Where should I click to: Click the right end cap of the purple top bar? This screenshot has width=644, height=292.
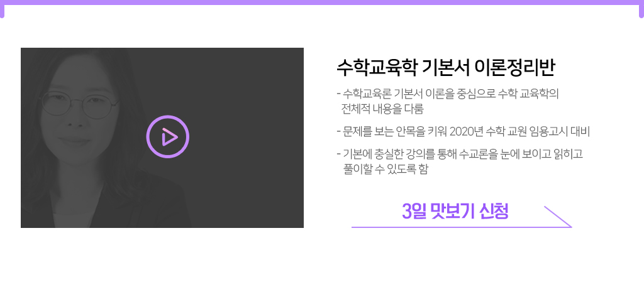click(x=641, y=11)
